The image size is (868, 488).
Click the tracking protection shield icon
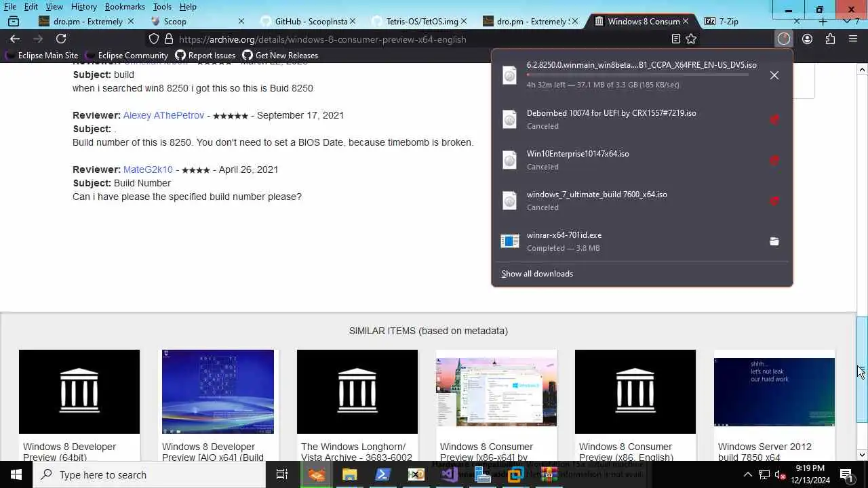tap(154, 39)
